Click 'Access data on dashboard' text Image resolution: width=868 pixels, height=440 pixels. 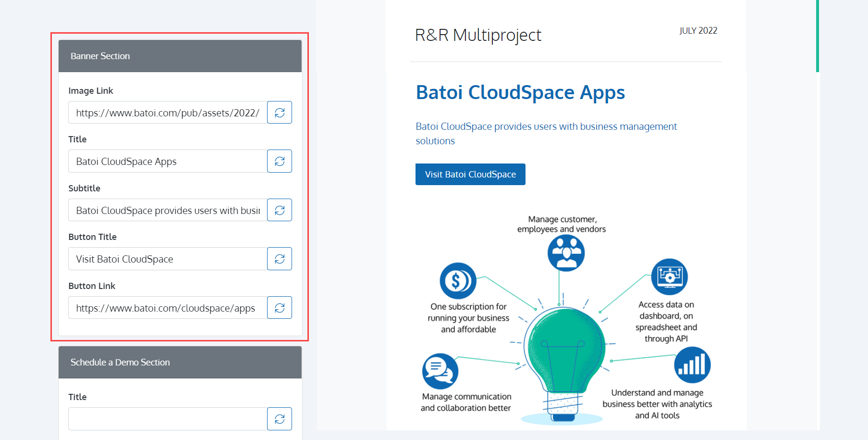[666, 322]
